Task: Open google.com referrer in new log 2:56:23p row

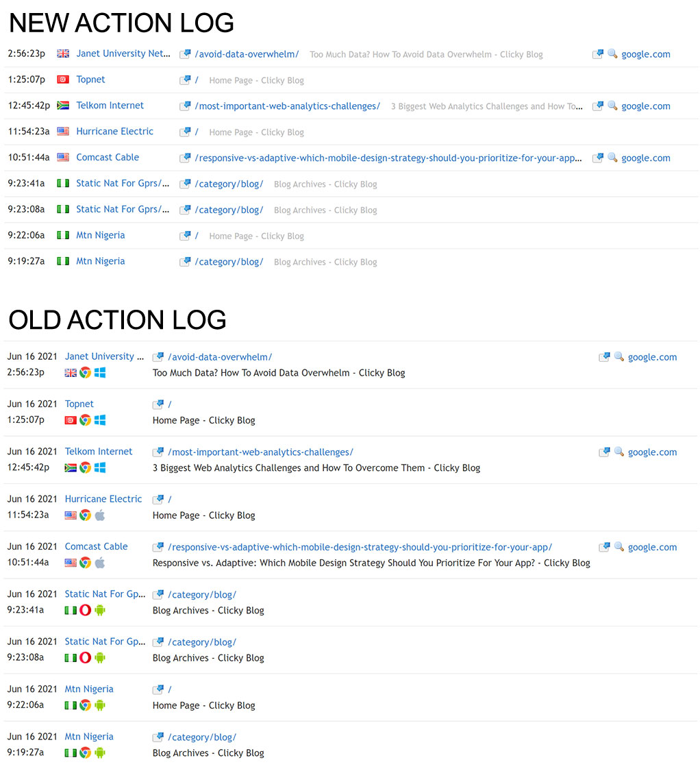Action: [646, 54]
